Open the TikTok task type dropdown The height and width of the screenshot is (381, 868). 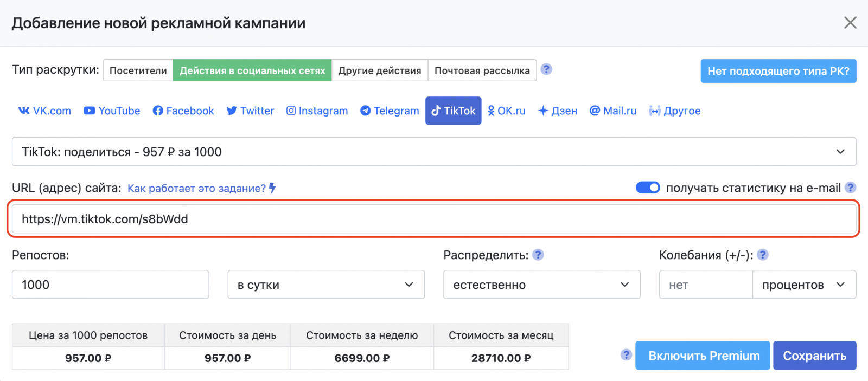(433, 152)
